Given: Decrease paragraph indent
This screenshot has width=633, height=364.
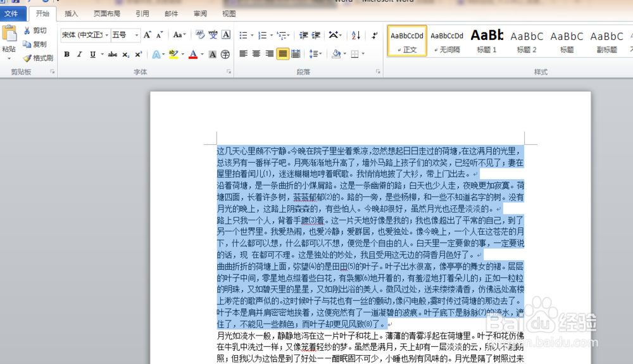Looking at the screenshot, I should [x=303, y=35].
